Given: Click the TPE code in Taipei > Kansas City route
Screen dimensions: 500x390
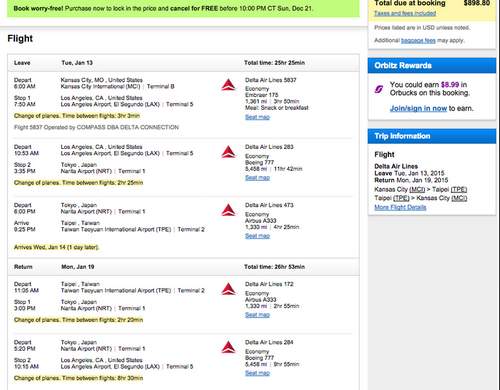Looking at the screenshot, I should [x=401, y=198].
